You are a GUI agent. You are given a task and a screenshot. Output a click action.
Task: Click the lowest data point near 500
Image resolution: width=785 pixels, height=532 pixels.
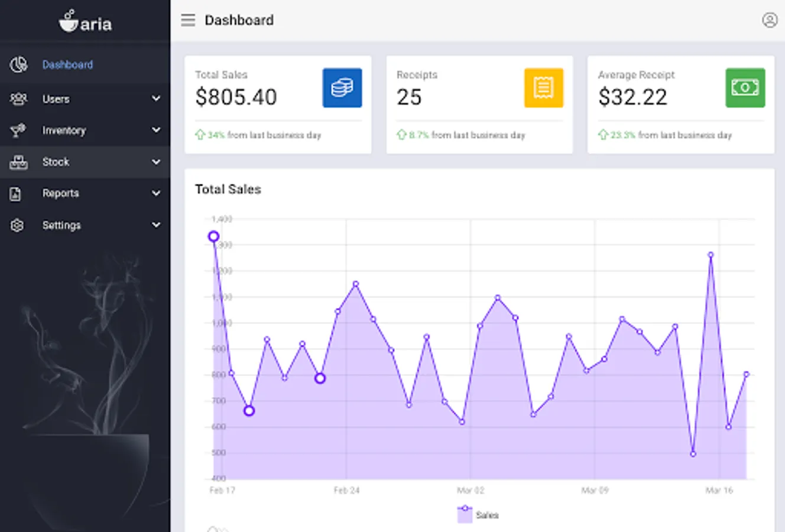click(x=693, y=454)
